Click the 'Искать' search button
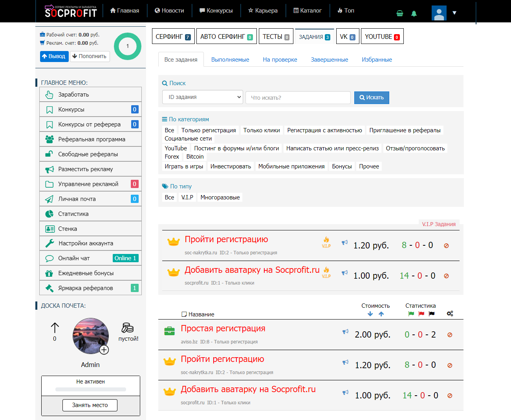The image size is (511, 420). (372, 97)
